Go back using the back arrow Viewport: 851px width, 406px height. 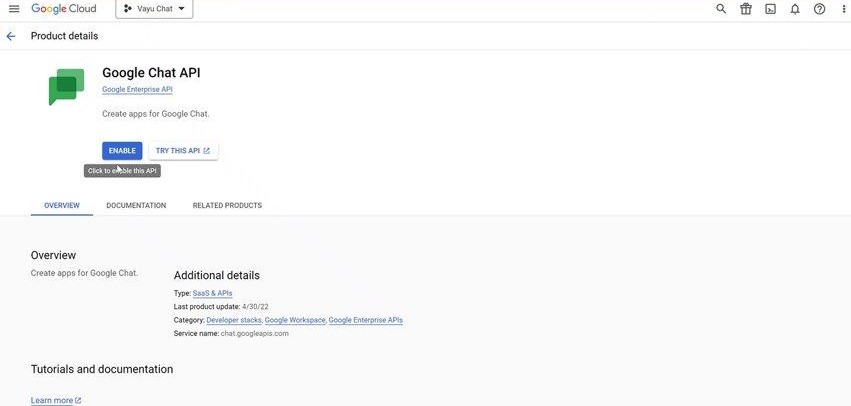click(x=11, y=36)
